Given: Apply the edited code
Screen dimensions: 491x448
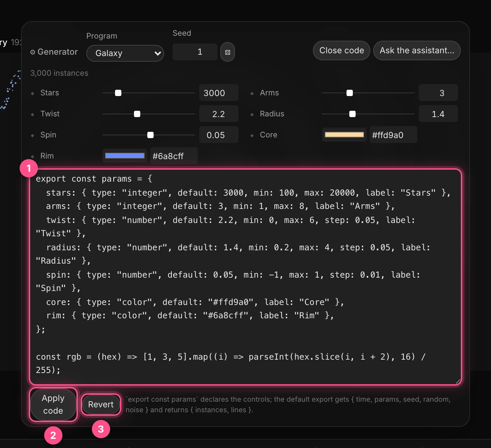Looking at the screenshot, I should (53, 405).
